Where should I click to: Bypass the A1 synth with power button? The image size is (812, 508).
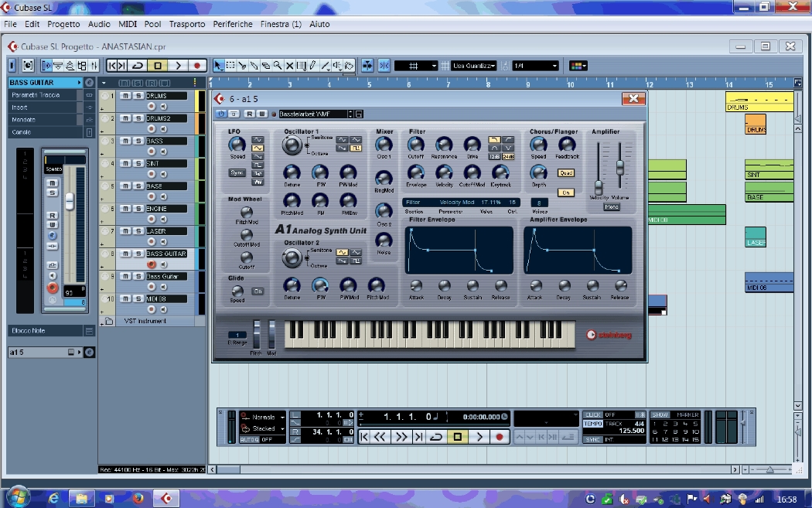221,114
